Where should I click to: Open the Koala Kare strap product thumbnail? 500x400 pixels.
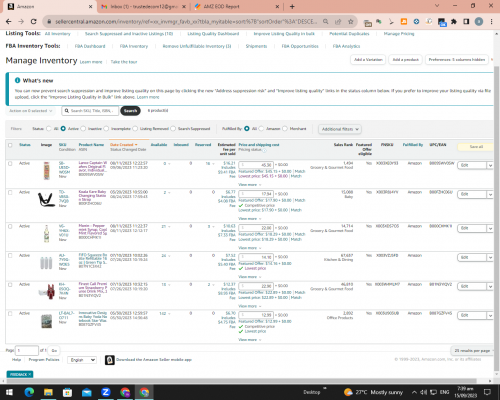(46, 200)
